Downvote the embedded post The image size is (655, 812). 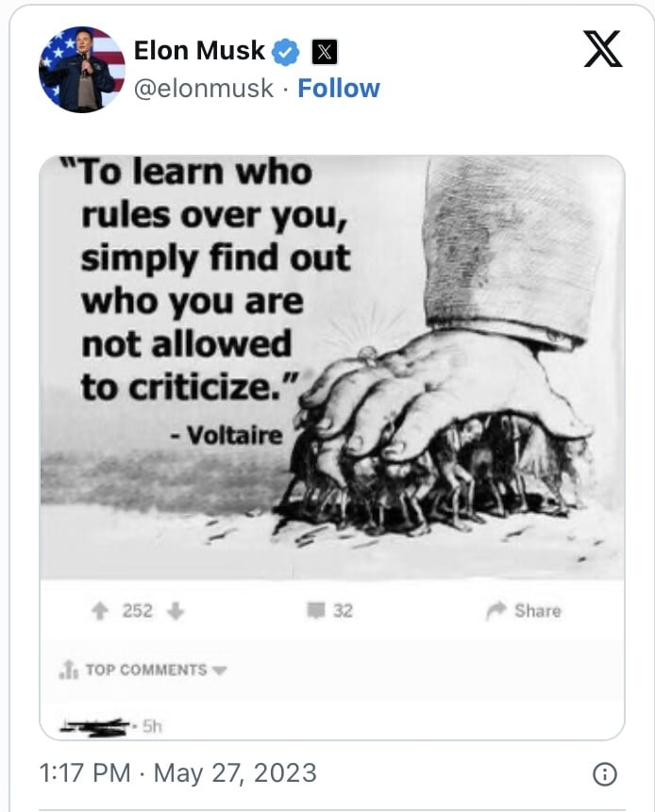176,611
